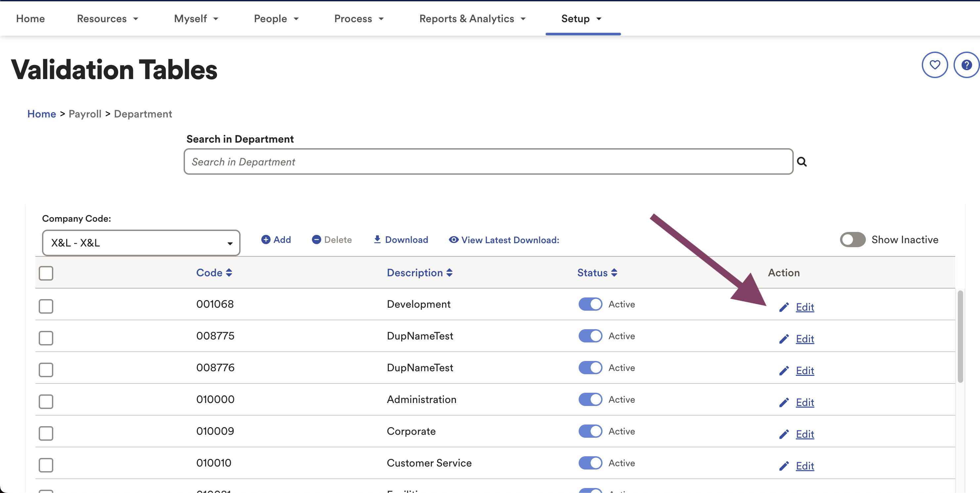Click the pencil icon for code 008775
Screen dimensions: 980x493
[784, 339]
